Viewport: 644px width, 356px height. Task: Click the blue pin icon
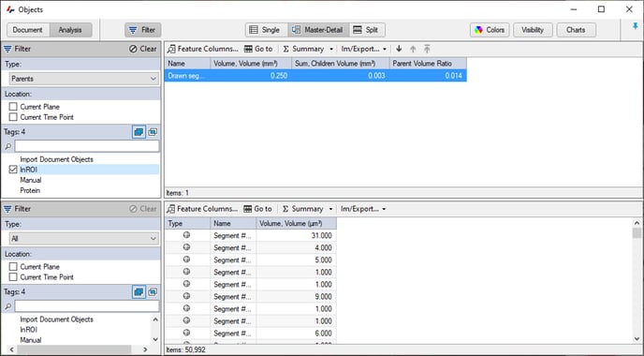tap(636, 26)
